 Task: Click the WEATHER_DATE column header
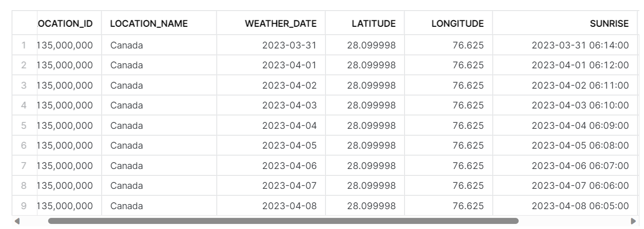281,24
